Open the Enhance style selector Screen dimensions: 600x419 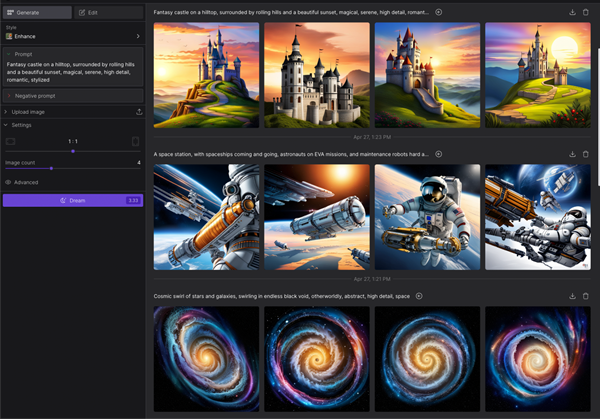click(72, 35)
